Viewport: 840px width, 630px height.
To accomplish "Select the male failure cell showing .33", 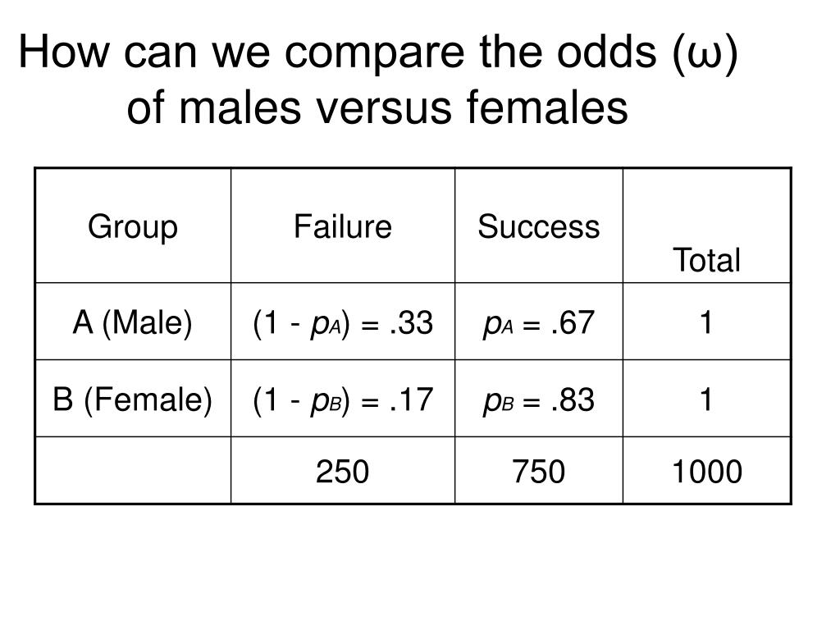I will (343, 322).
